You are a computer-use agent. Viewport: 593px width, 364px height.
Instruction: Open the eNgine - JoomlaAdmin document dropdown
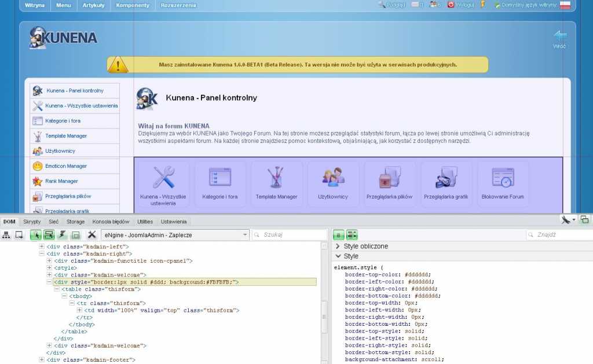174,235
